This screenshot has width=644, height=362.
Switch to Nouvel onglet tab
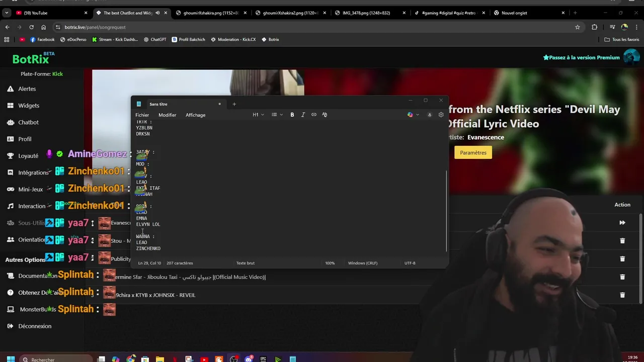pyautogui.click(x=528, y=13)
